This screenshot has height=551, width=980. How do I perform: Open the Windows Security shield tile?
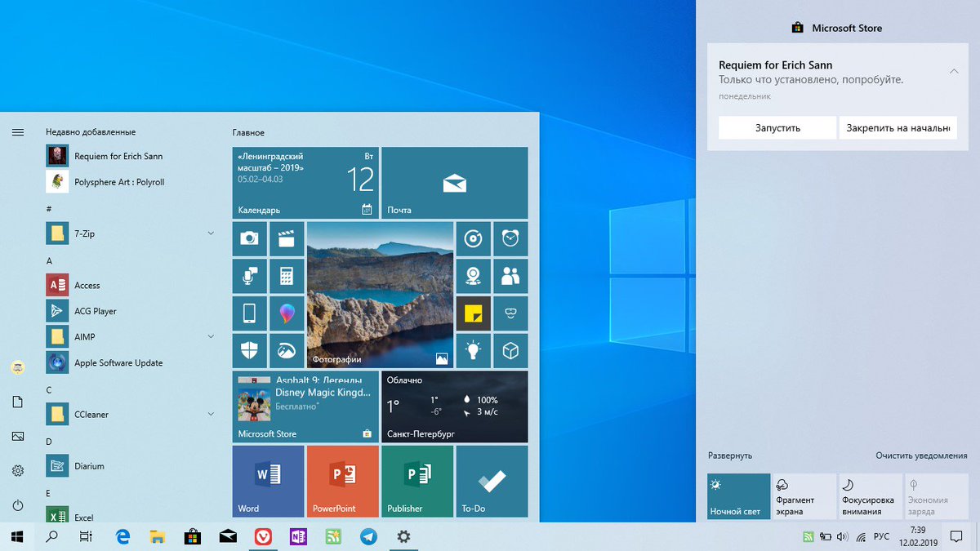point(249,351)
